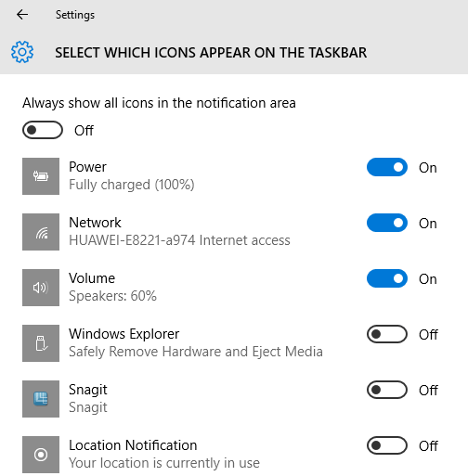Enable the Snagit taskbar icon toggle
This screenshot has height=476, width=468.
pyautogui.click(x=387, y=390)
